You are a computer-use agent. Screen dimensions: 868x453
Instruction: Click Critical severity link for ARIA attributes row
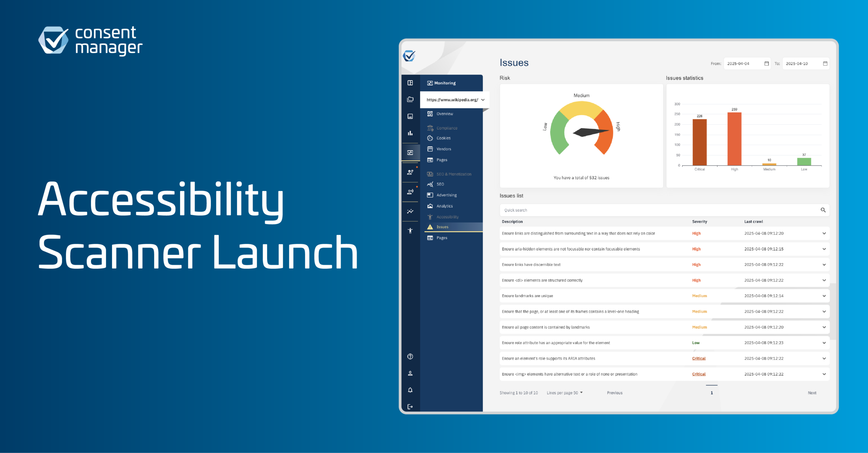[x=699, y=358]
